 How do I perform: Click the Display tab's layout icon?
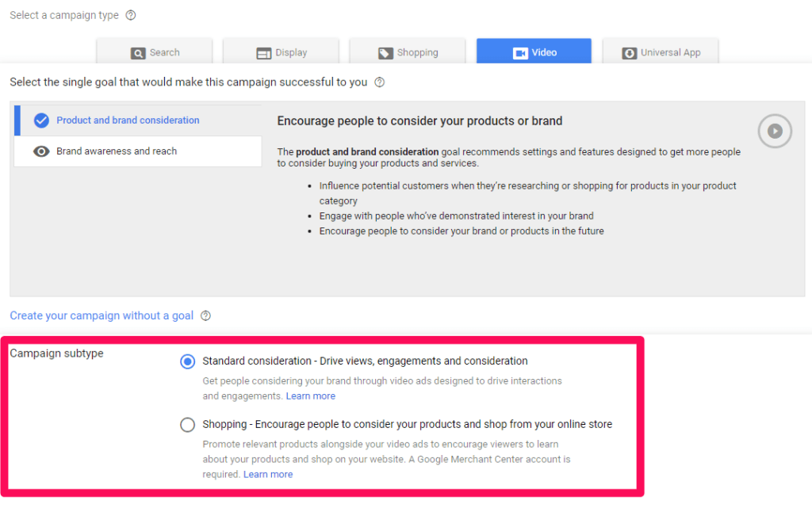click(x=264, y=53)
